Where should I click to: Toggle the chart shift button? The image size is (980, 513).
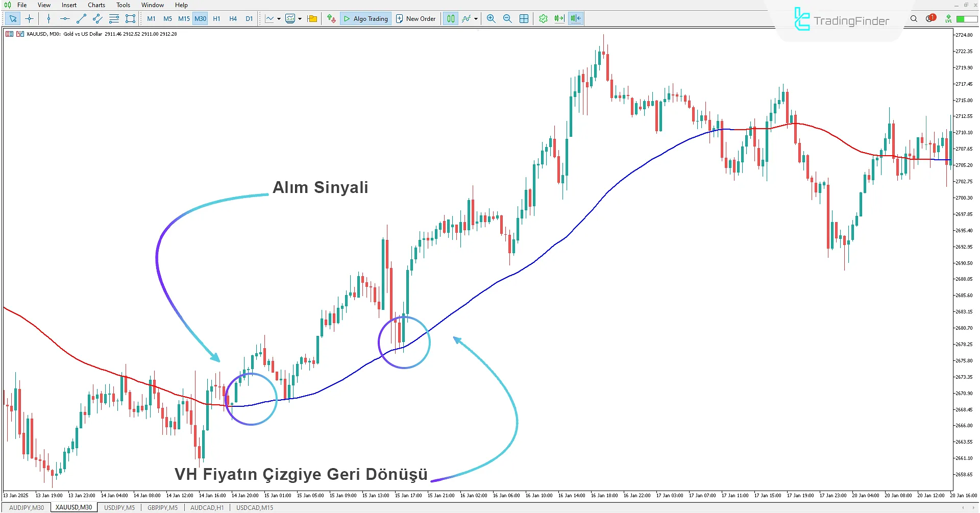pos(576,19)
